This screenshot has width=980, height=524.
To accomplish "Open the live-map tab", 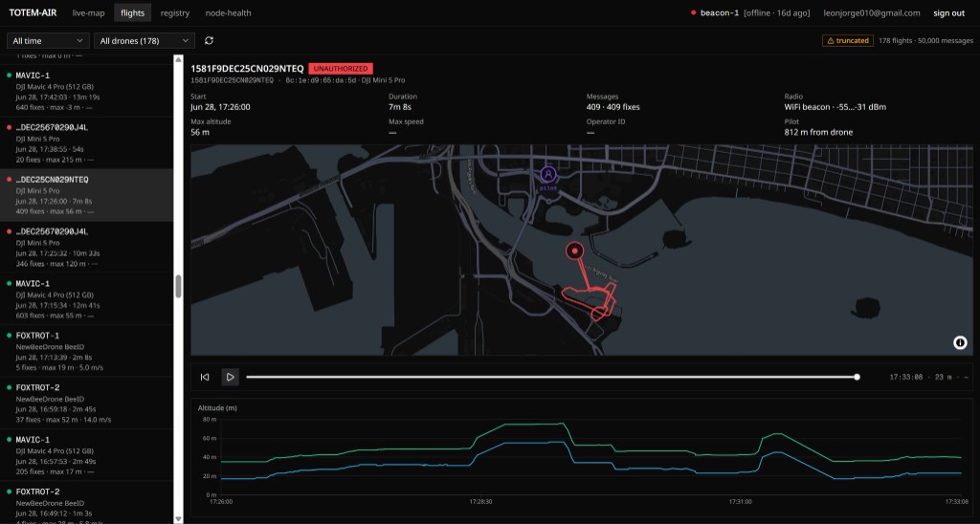I will pyautogui.click(x=88, y=12).
